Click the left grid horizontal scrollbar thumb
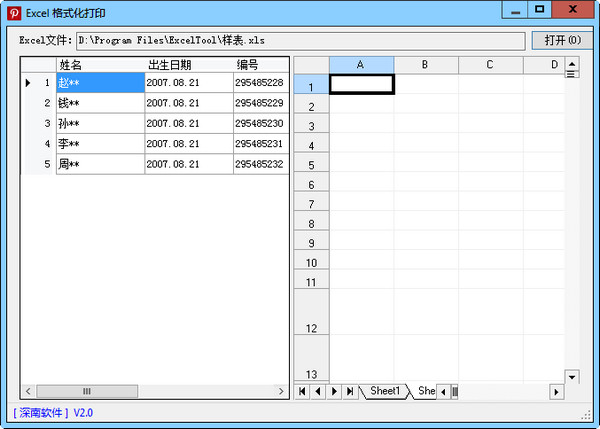The width and height of the screenshot is (600, 429). coord(86,391)
